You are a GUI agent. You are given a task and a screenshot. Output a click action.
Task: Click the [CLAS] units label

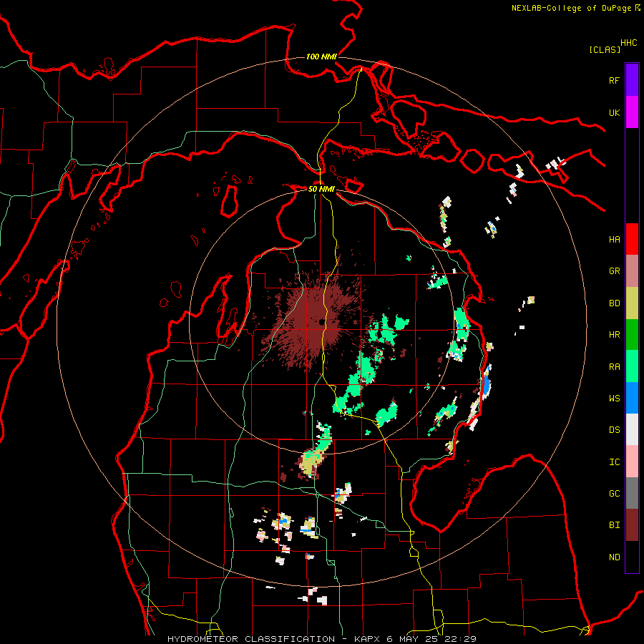pyautogui.click(x=605, y=49)
